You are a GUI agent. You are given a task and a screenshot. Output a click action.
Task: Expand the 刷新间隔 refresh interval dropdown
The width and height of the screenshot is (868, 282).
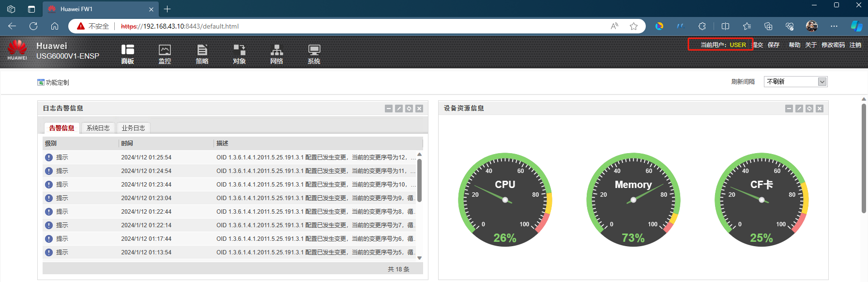click(822, 82)
